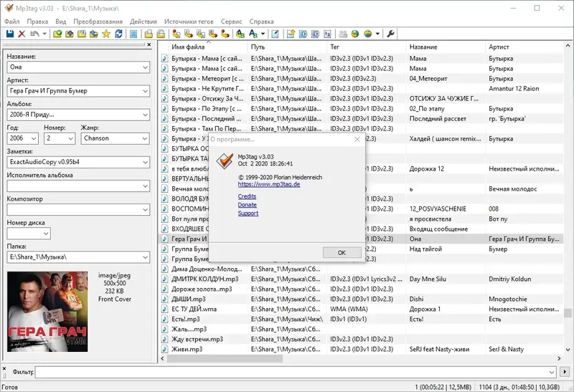Click the blue floppy disk Save tag icon
574x392 pixels.
(10, 34)
